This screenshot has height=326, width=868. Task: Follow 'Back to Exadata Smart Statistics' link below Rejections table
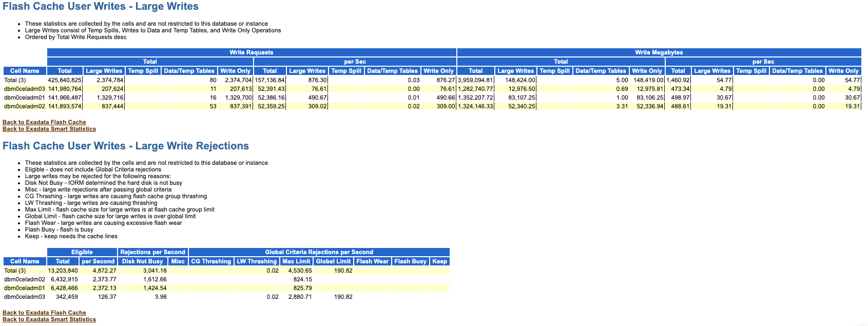coord(49,319)
